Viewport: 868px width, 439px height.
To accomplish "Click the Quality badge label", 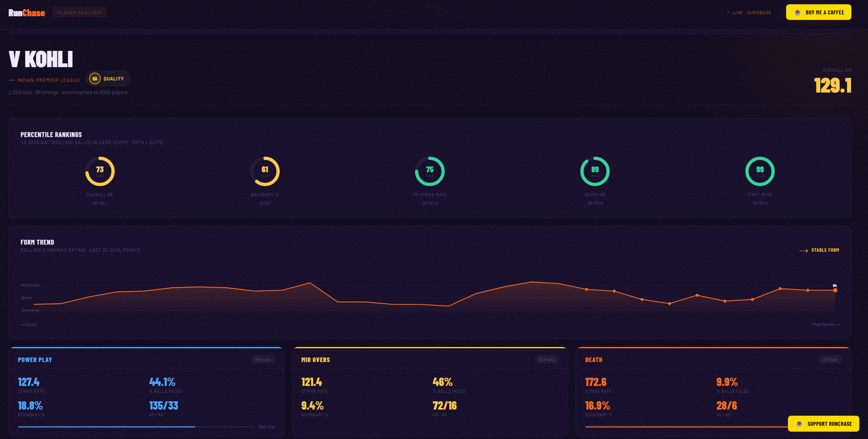I will [113, 79].
